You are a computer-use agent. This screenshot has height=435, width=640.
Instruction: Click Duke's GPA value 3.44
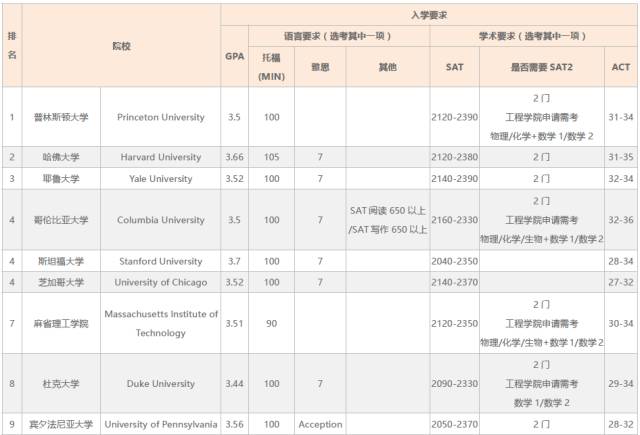[x=234, y=384]
